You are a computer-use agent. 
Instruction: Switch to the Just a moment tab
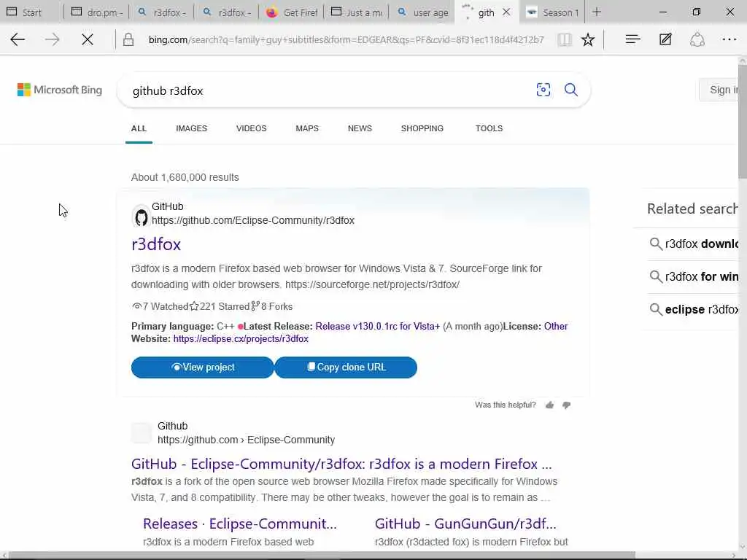point(356,12)
